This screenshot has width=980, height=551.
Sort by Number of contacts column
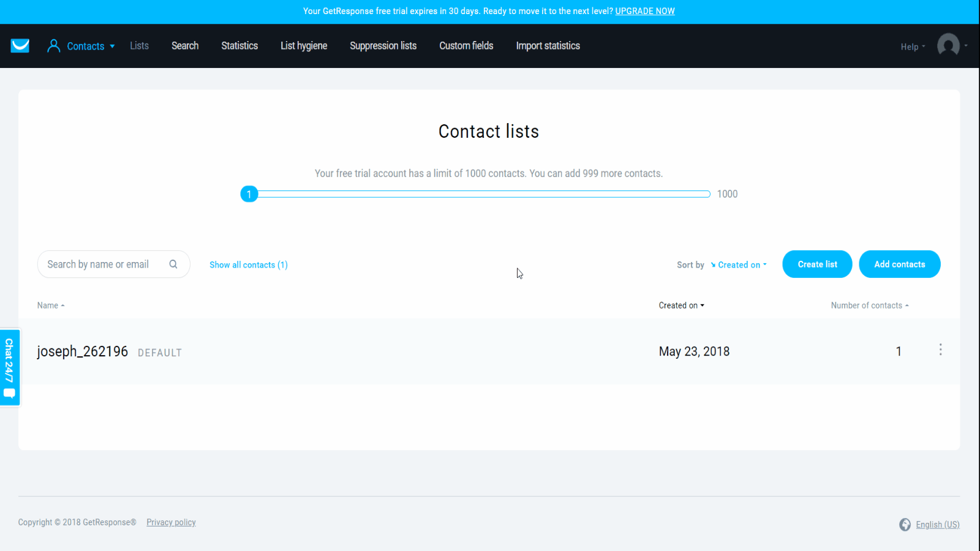pyautogui.click(x=870, y=305)
